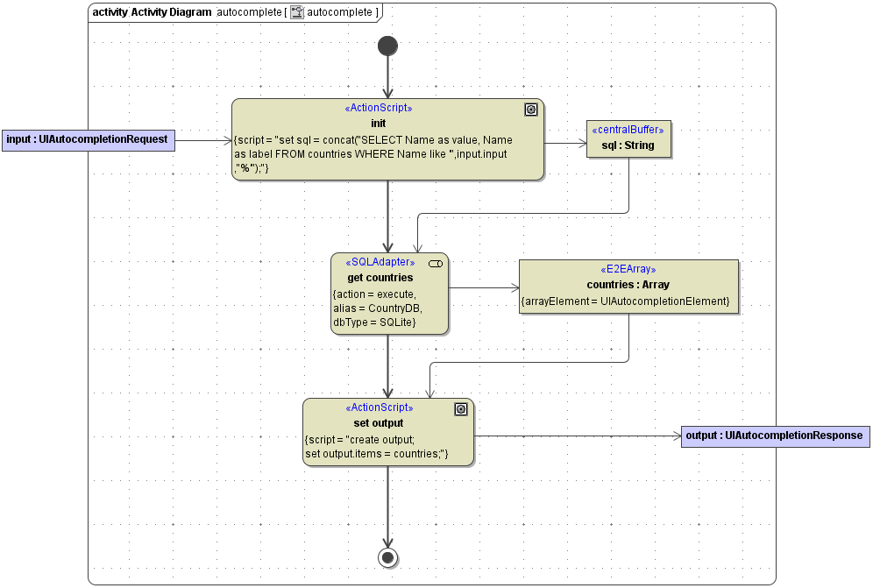Viewport: 873px width, 588px height.
Task: Click the autocomplete diagram icon in header
Action: tap(297, 12)
